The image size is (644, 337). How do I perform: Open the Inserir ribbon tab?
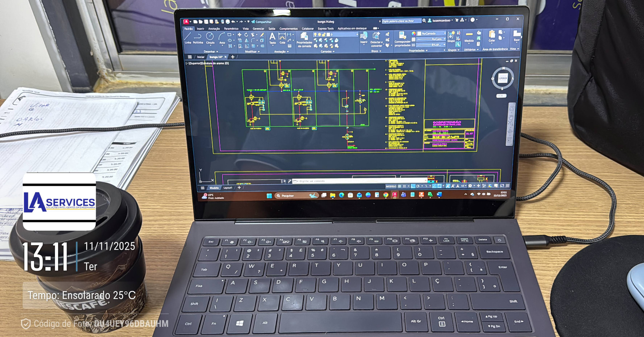[x=201, y=29]
